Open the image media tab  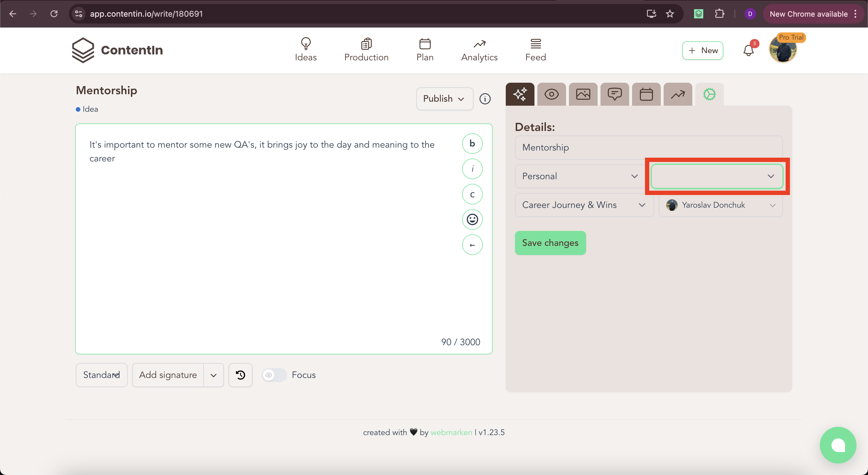coord(583,94)
